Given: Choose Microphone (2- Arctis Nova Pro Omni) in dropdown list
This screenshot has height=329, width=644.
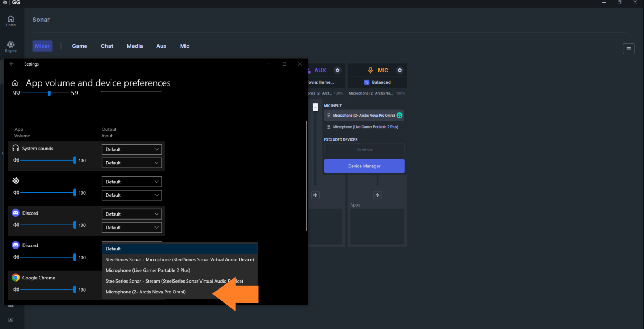Looking at the screenshot, I should click(x=180, y=292).
